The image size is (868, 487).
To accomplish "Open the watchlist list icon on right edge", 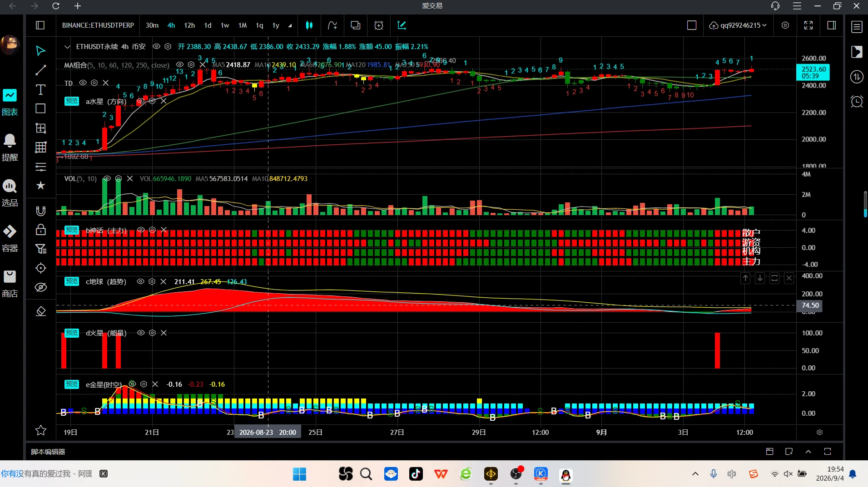I will coord(857,27).
